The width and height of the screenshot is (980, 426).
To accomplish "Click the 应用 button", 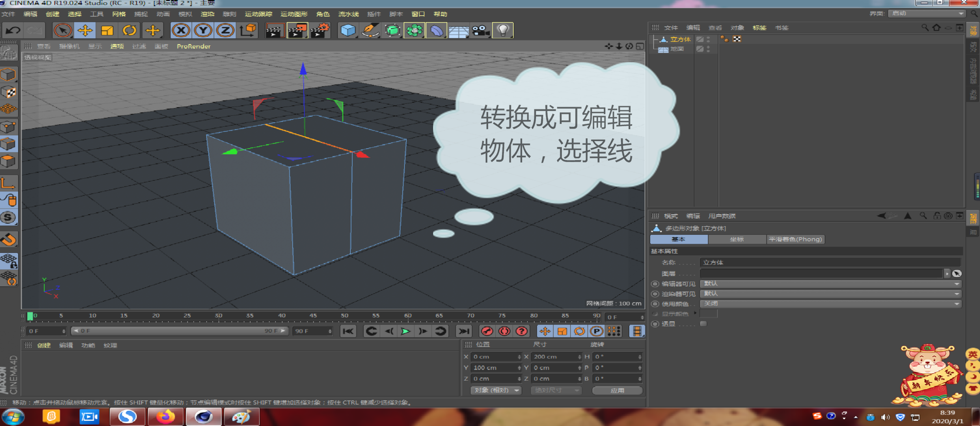I will click(617, 390).
